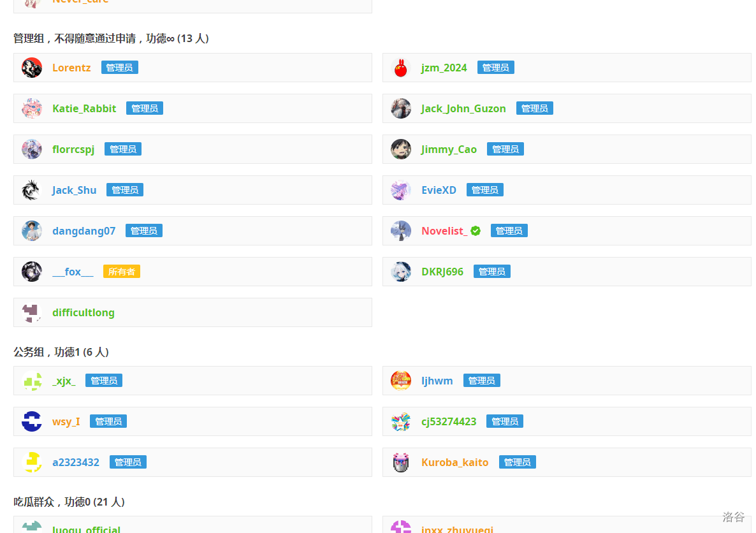Click the green verified badge beside Novelist_

tap(476, 231)
